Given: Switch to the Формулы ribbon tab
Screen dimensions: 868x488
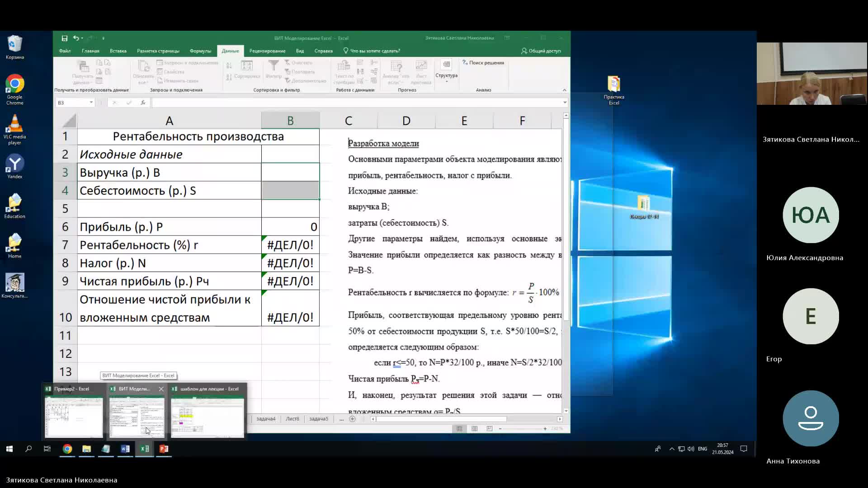Looking at the screenshot, I should coord(200,51).
